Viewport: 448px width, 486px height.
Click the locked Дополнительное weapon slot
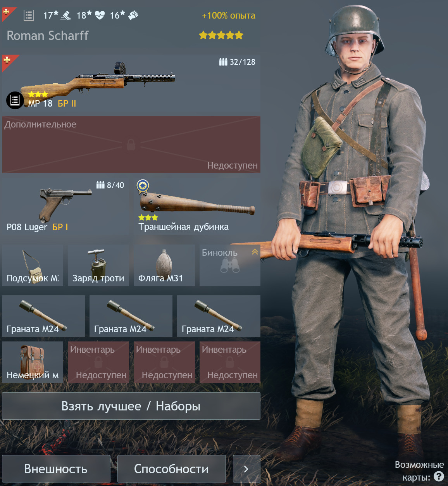tap(131, 145)
